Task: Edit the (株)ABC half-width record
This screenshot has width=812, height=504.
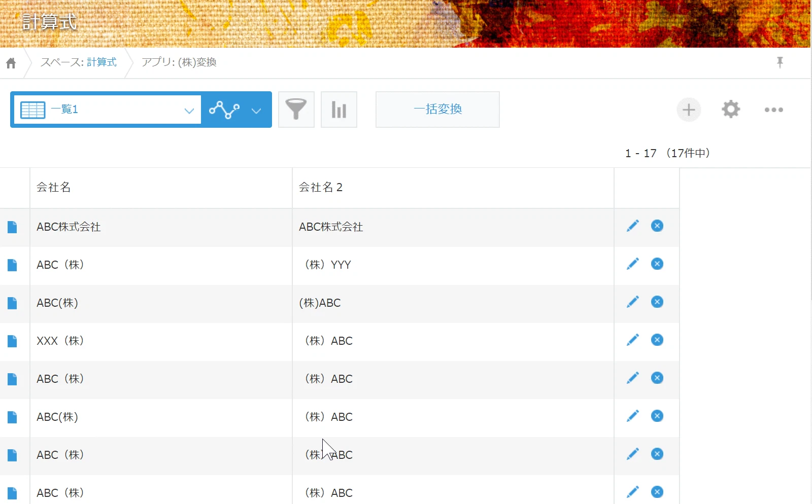Action: click(633, 302)
